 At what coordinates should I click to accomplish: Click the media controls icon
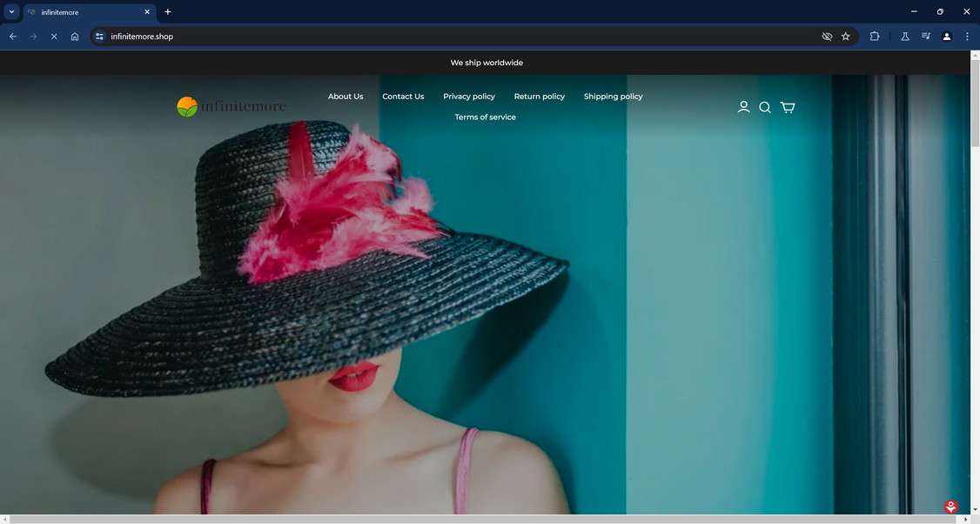coord(926,37)
